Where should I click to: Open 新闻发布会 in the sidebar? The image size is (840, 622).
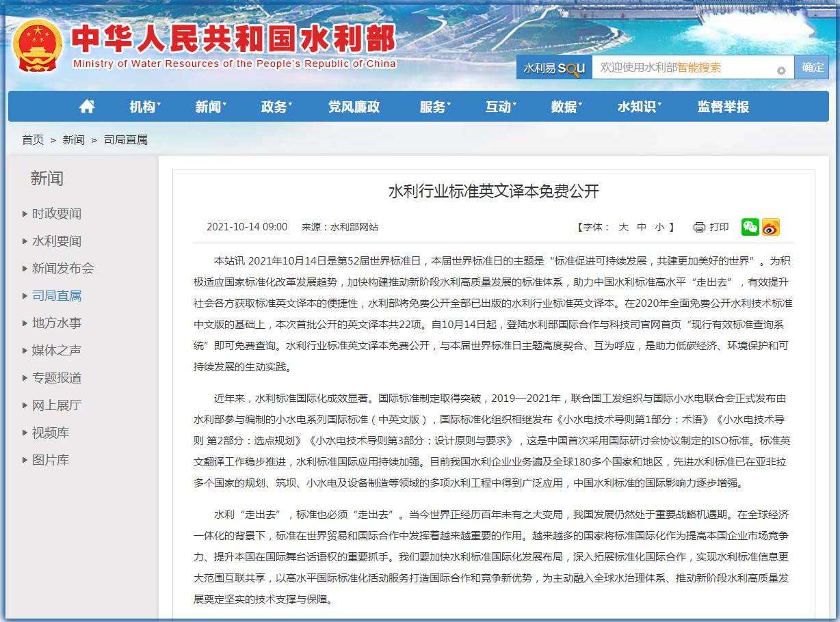click(63, 268)
